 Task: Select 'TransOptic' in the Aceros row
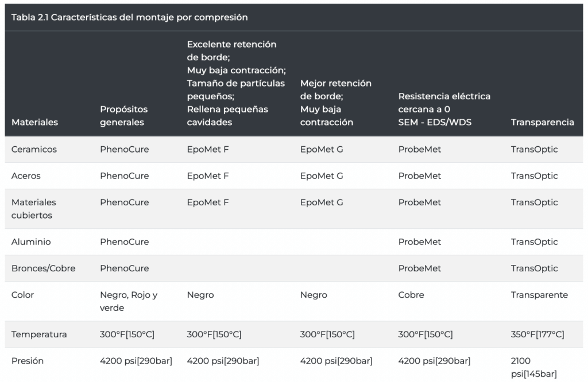(x=535, y=176)
